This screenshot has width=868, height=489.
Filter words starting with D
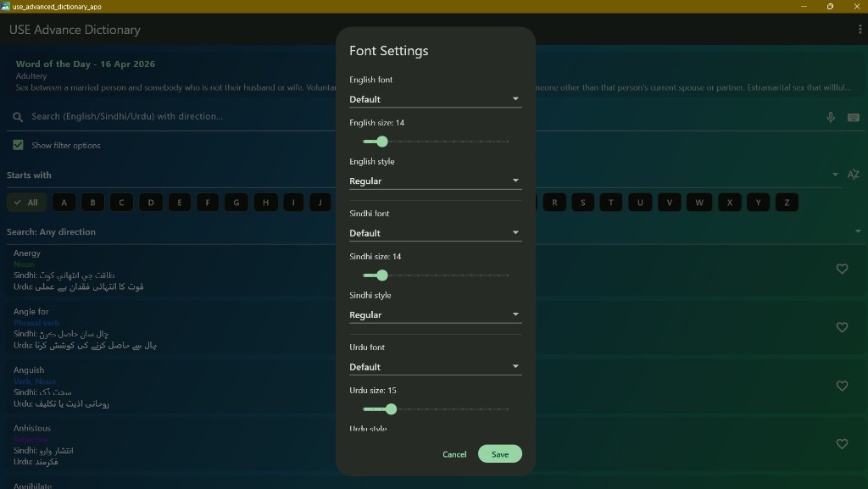click(151, 203)
